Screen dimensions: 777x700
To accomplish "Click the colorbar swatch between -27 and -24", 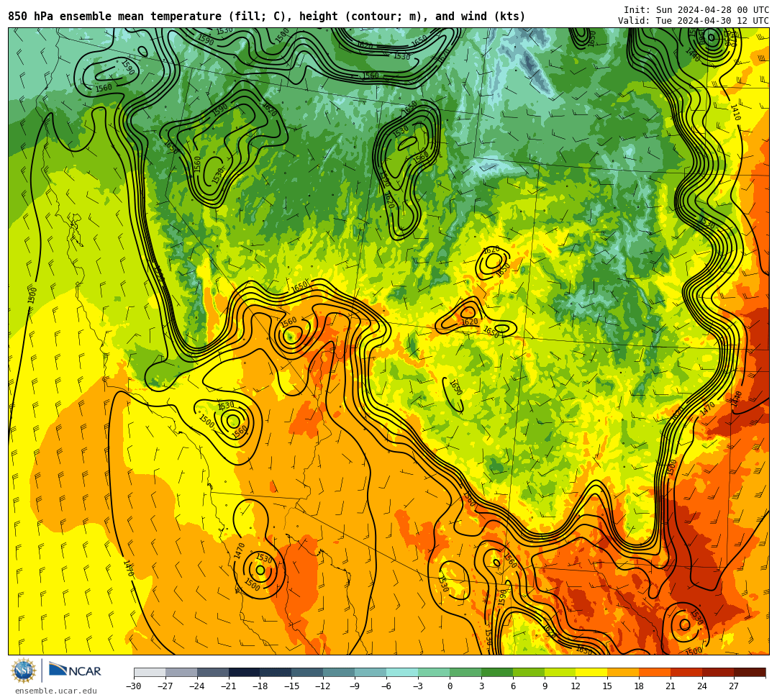I will coord(181,672).
